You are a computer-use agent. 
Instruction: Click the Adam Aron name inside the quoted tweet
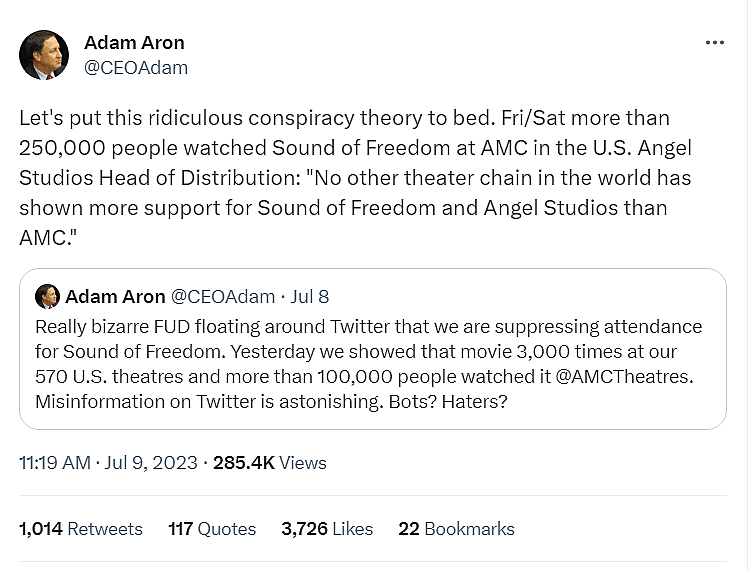point(115,296)
